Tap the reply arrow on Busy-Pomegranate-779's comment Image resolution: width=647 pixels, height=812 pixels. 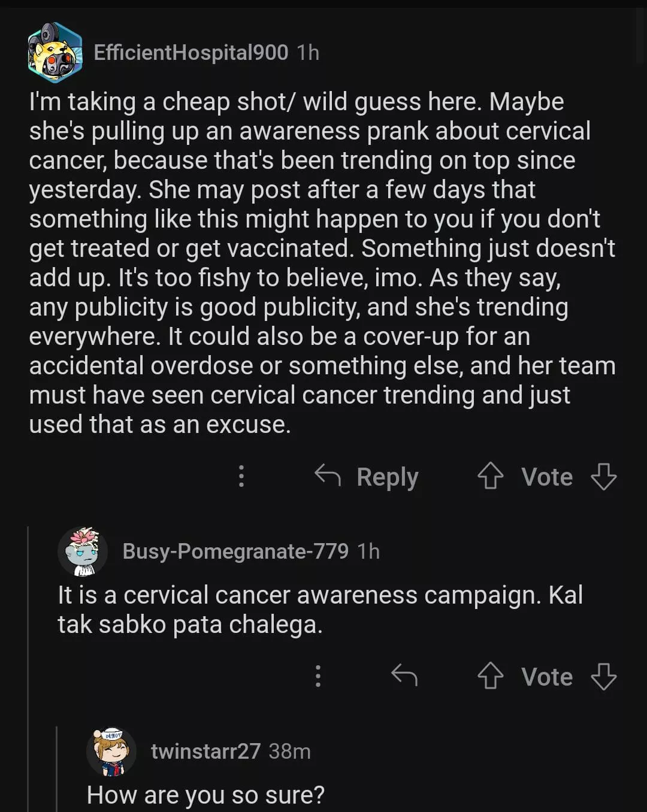[404, 675]
